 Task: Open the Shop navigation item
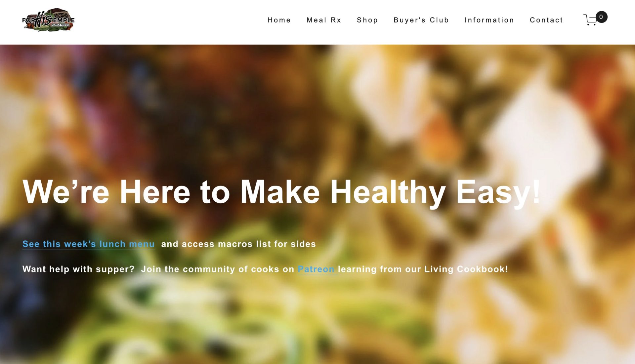367,20
